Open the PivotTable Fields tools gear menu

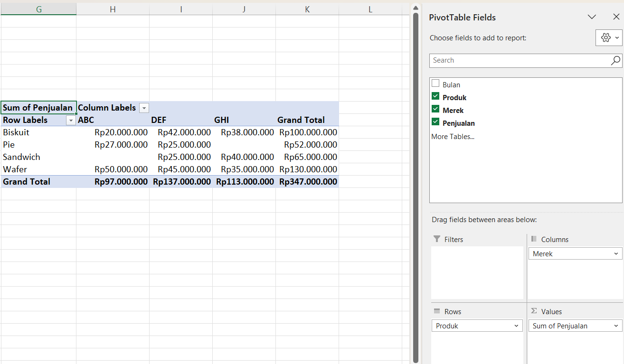tap(609, 38)
